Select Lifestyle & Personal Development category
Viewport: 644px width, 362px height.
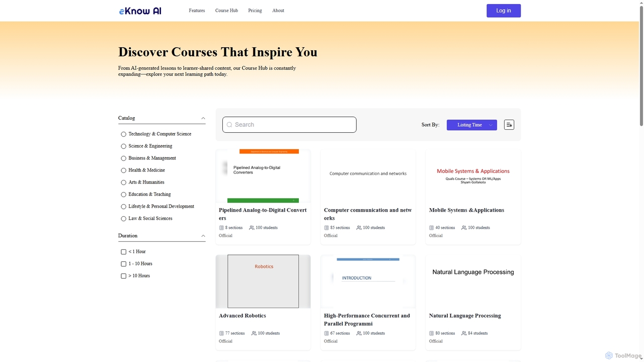pyautogui.click(x=123, y=207)
